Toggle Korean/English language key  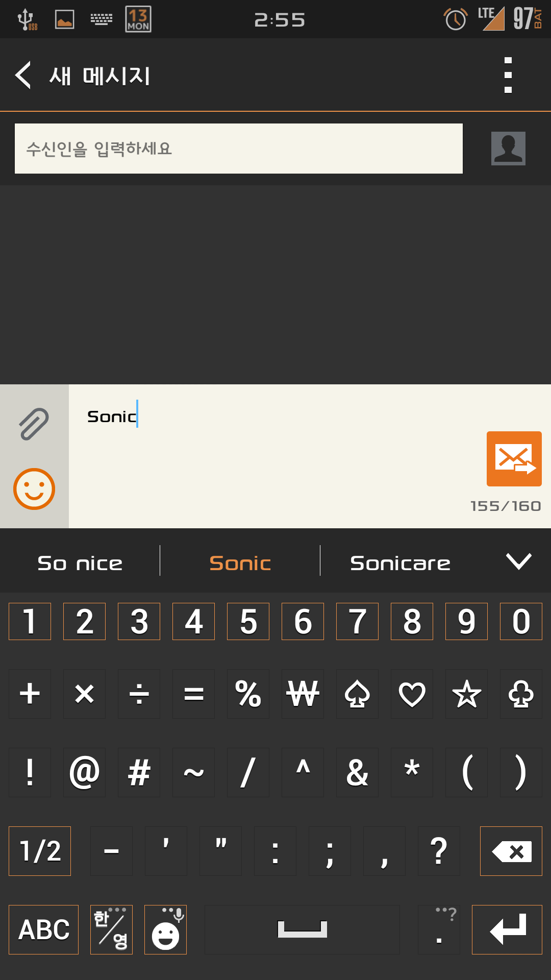111,929
